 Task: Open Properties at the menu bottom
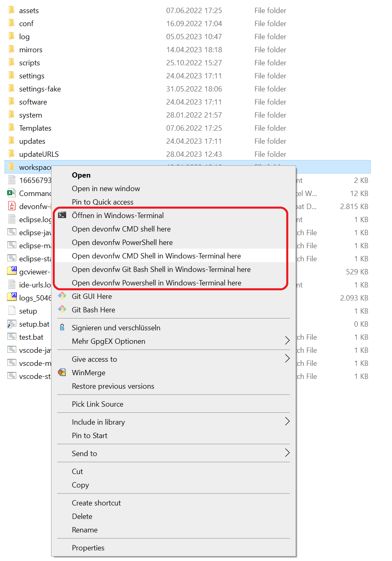pyautogui.click(x=88, y=548)
